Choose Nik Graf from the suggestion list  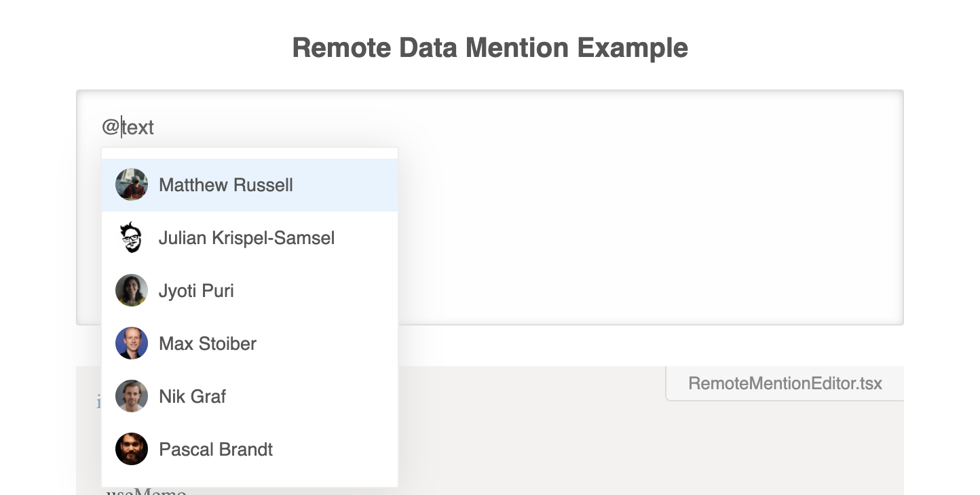pyautogui.click(x=192, y=396)
